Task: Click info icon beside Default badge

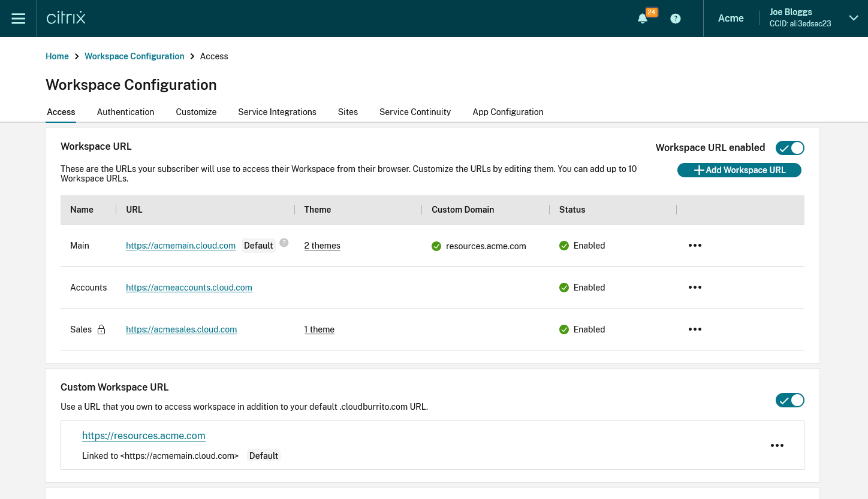Action: click(x=284, y=243)
